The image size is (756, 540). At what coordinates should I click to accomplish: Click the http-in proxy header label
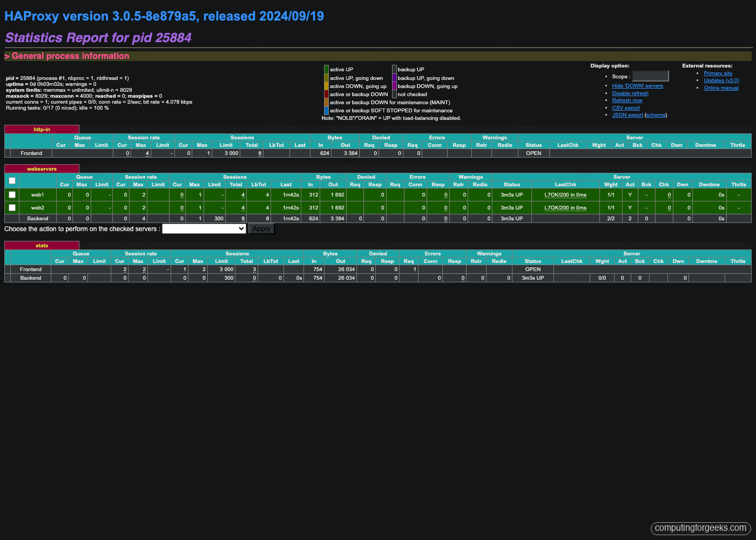[42, 129]
